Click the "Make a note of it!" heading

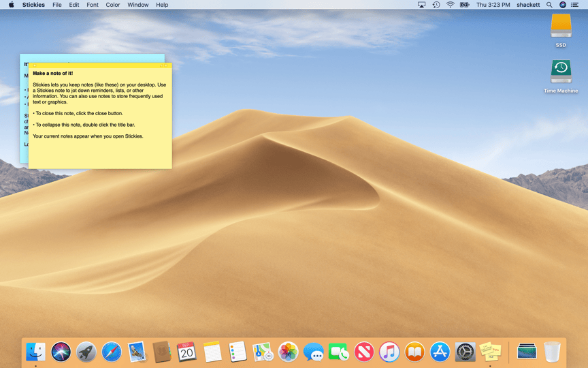(x=53, y=73)
